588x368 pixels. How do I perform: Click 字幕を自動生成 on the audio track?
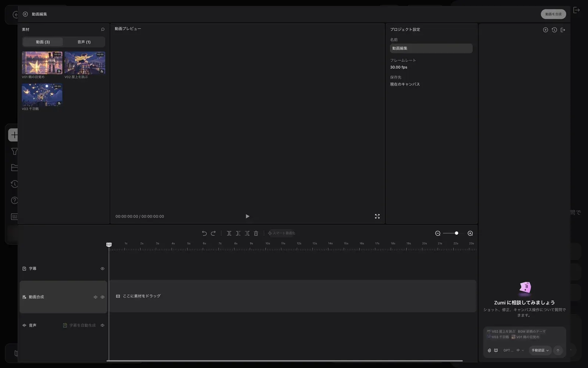79,325
